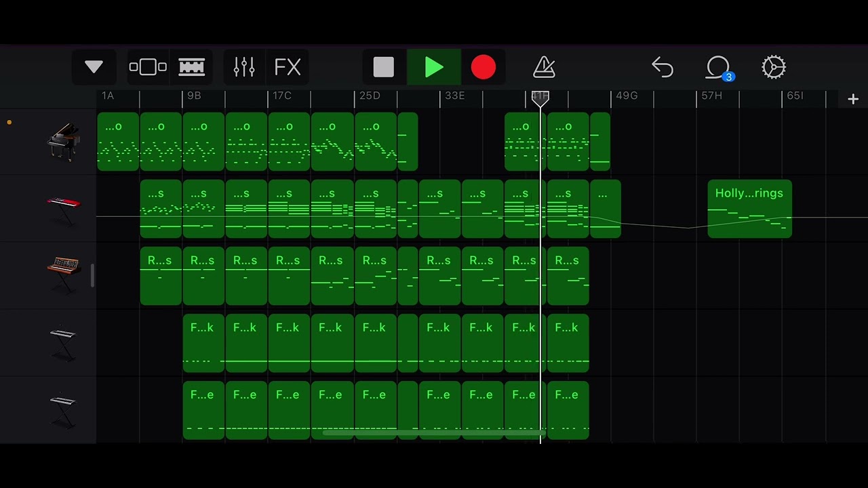The image size is (868, 488).
Task: Click the green Play button
Action: click(x=434, y=67)
